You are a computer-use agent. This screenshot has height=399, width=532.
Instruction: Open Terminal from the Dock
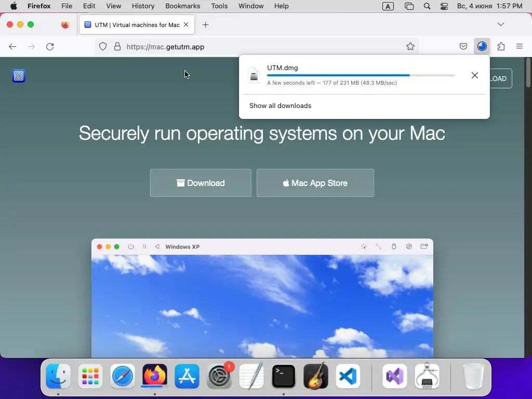pos(284,376)
